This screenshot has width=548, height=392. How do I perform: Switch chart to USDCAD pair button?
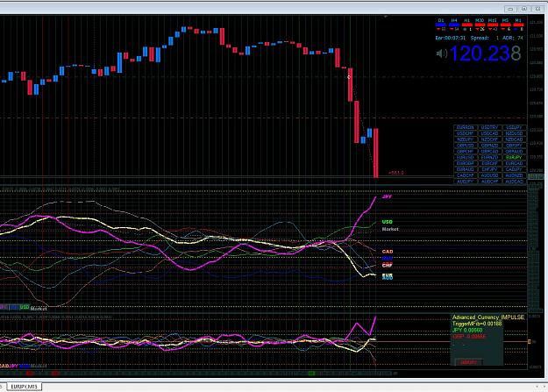[x=489, y=133]
